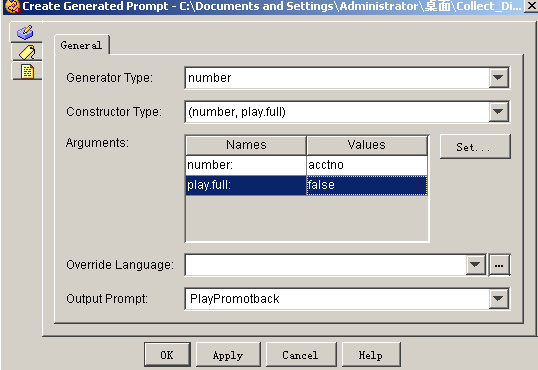Select the stamp-and-pencil sidebar tab icon
This screenshot has width=538, height=370.
pyautogui.click(x=26, y=32)
